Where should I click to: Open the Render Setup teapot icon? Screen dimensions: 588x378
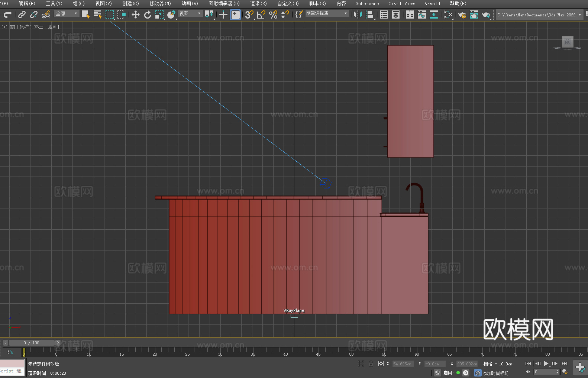click(x=462, y=14)
